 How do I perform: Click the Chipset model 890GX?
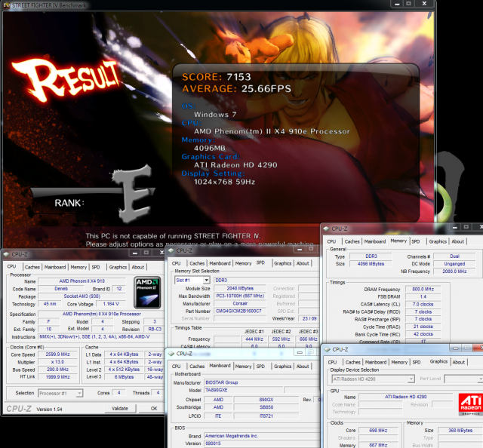point(266,400)
